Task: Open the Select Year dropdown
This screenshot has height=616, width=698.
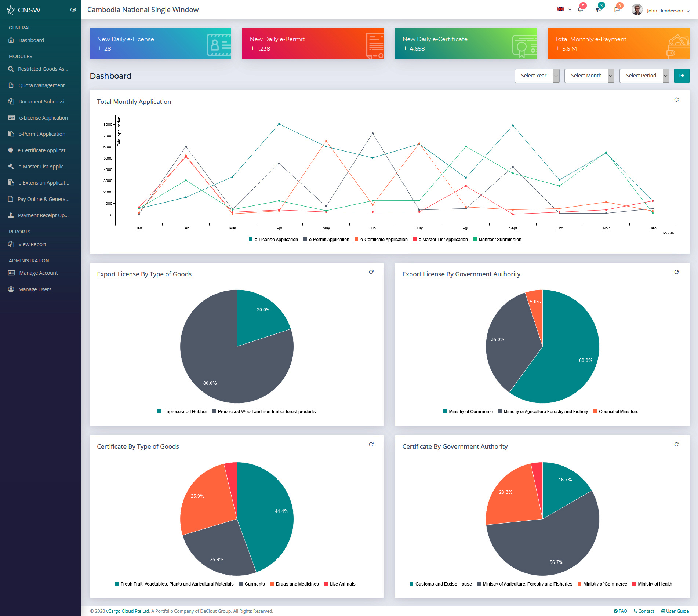Action: pyautogui.click(x=537, y=76)
